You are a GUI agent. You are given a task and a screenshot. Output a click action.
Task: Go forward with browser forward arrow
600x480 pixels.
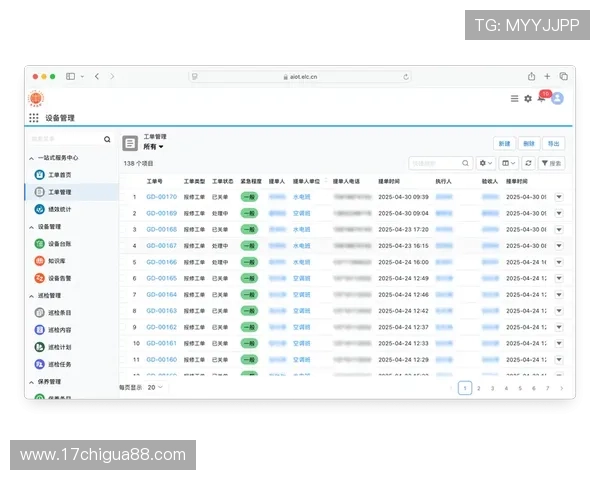(112, 77)
